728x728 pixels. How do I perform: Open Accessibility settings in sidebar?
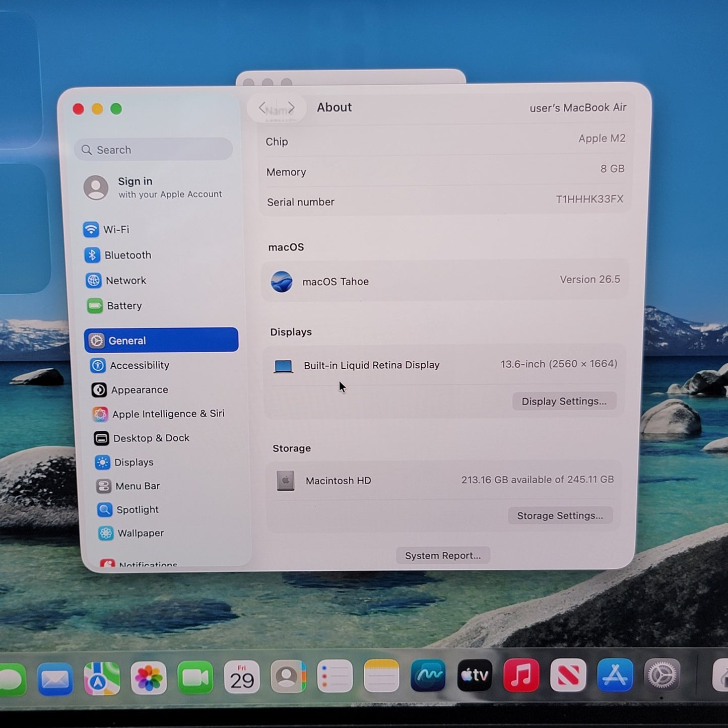129,365
